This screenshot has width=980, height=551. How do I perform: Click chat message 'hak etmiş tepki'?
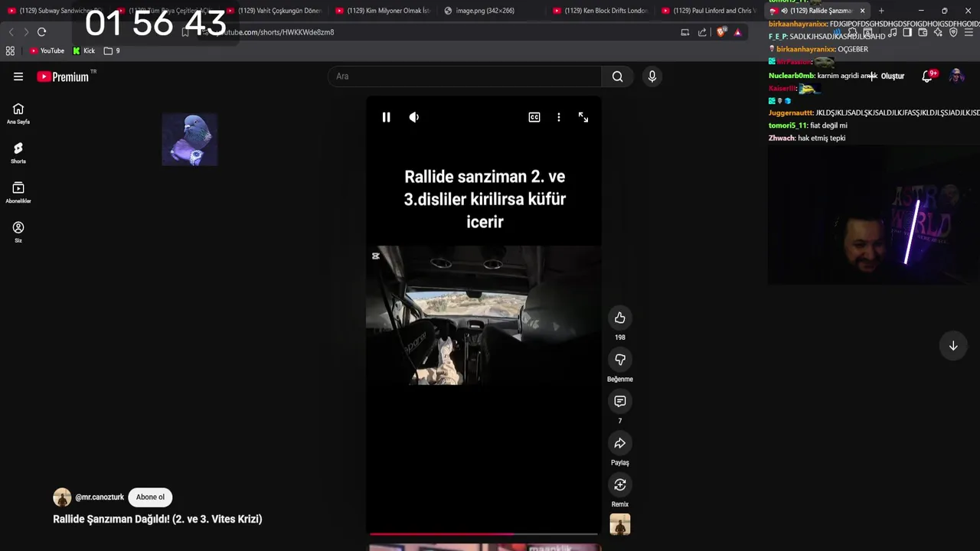[x=822, y=138]
